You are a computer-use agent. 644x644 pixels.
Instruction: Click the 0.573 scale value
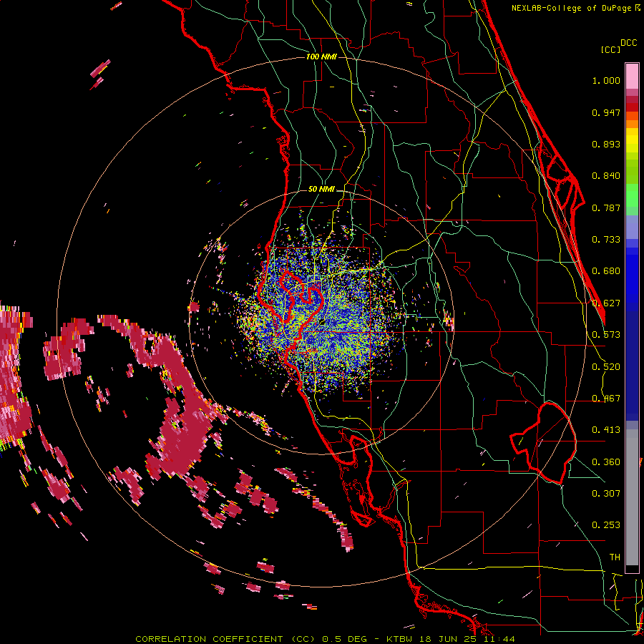606,335
